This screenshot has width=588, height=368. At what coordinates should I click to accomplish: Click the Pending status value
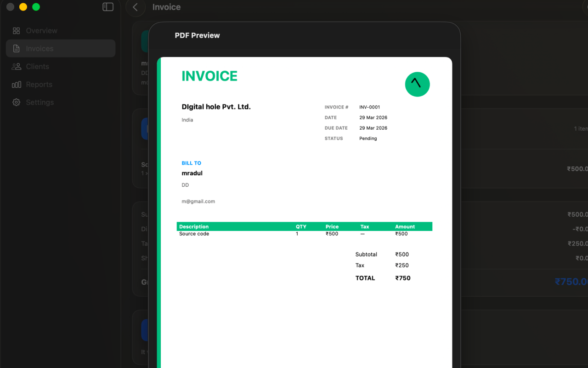368,138
